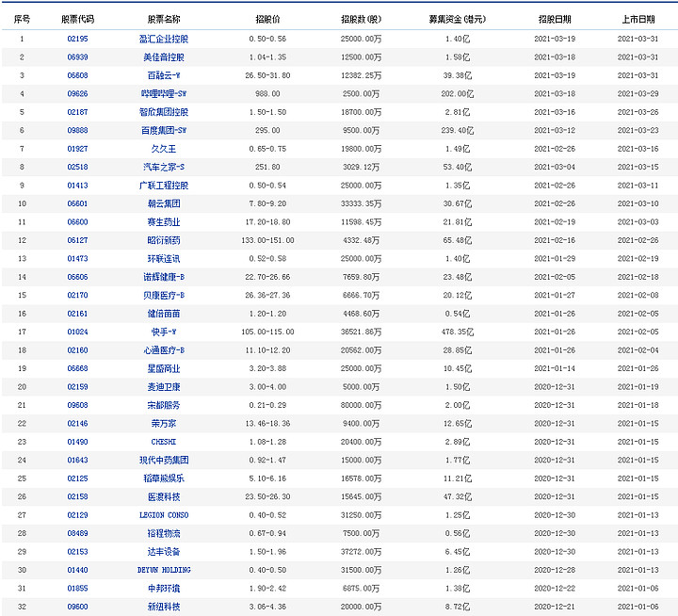Open stock code link 02195
Image resolution: width=678 pixels, height=616 pixels.
[x=77, y=39]
